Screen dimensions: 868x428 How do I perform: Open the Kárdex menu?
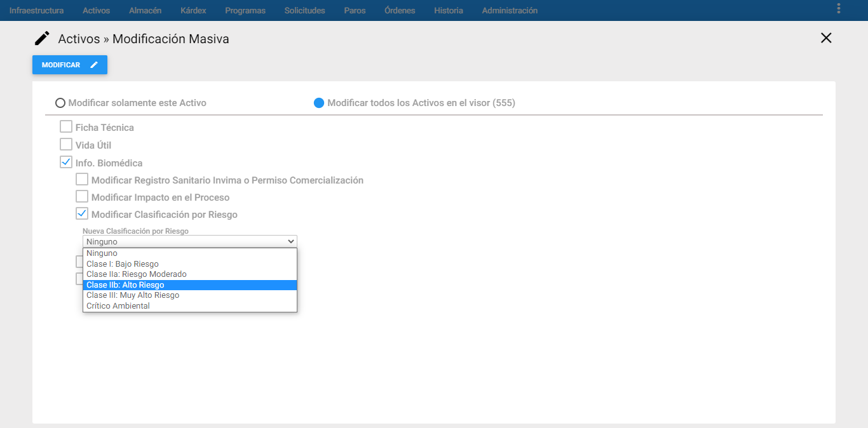point(193,10)
